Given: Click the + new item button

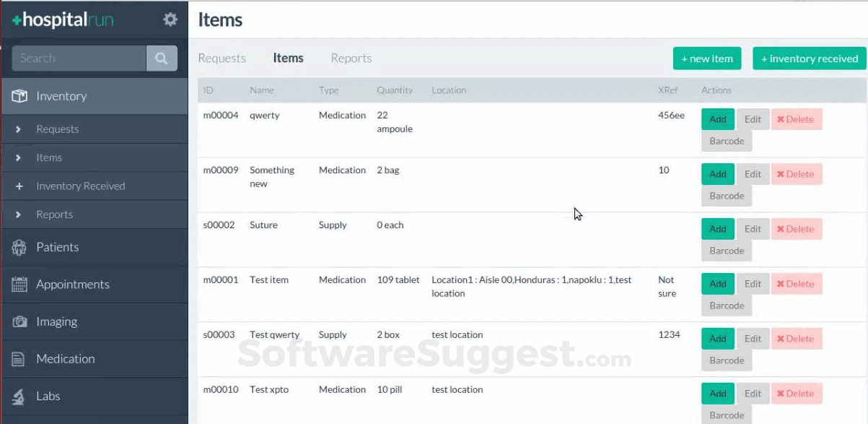Looking at the screenshot, I should click(707, 59).
